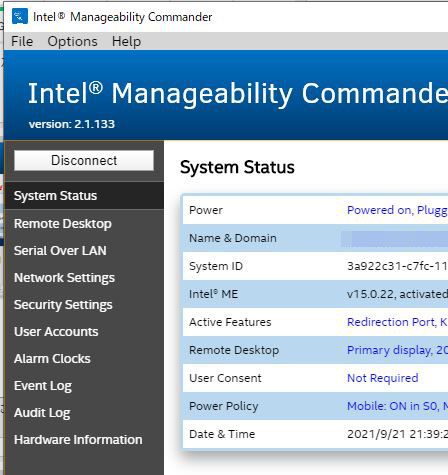Click the 'Date & Time' row label
448x475 pixels.
tap(222, 434)
